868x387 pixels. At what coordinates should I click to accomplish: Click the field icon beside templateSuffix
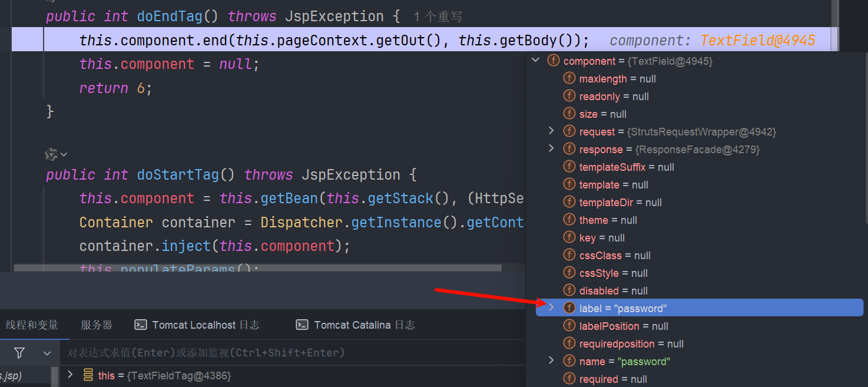pos(569,167)
